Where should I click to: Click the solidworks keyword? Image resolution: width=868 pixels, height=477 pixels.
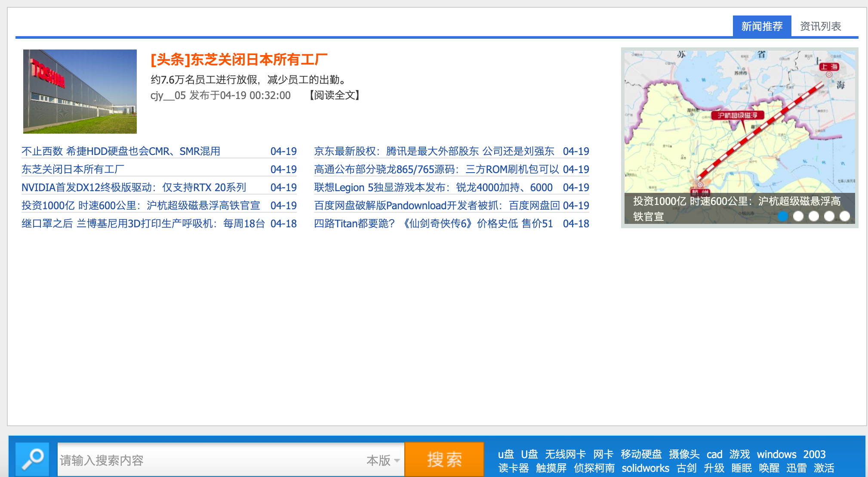pyautogui.click(x=645, y=468)
